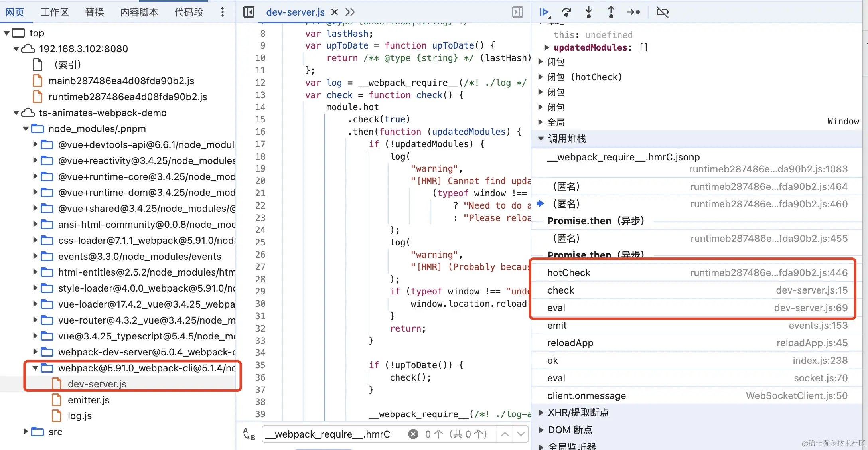This screenshot has height=450, width=868.
Task: Click the step over icon
Action: point(566,12)
